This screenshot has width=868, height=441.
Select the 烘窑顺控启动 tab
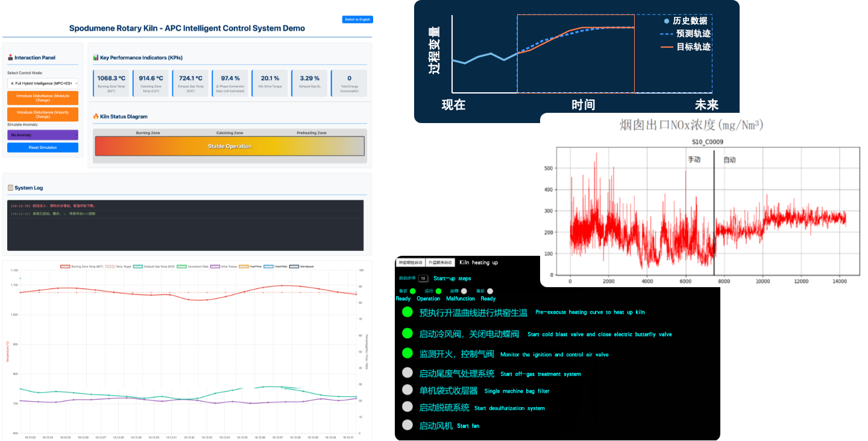[410, 262]
